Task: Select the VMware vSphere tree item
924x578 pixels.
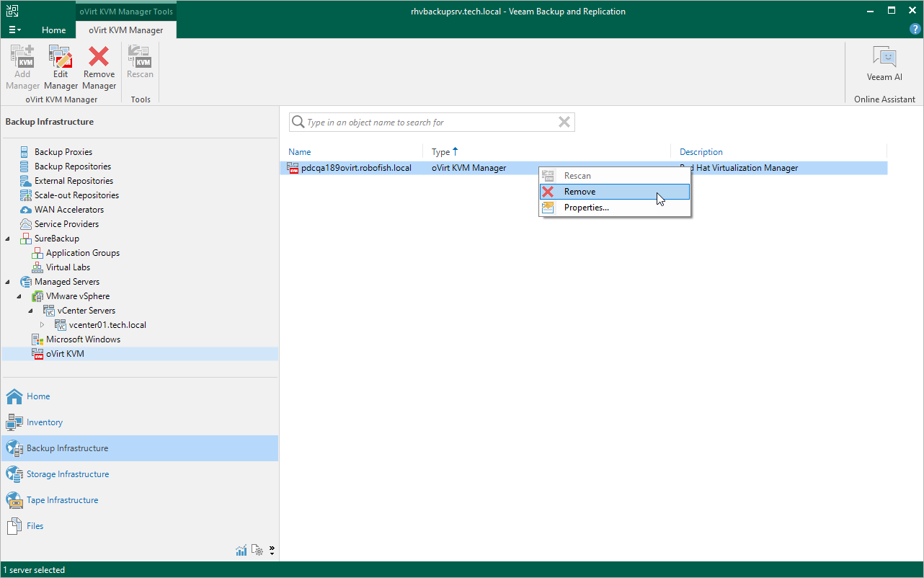Action: coord(78,296)
